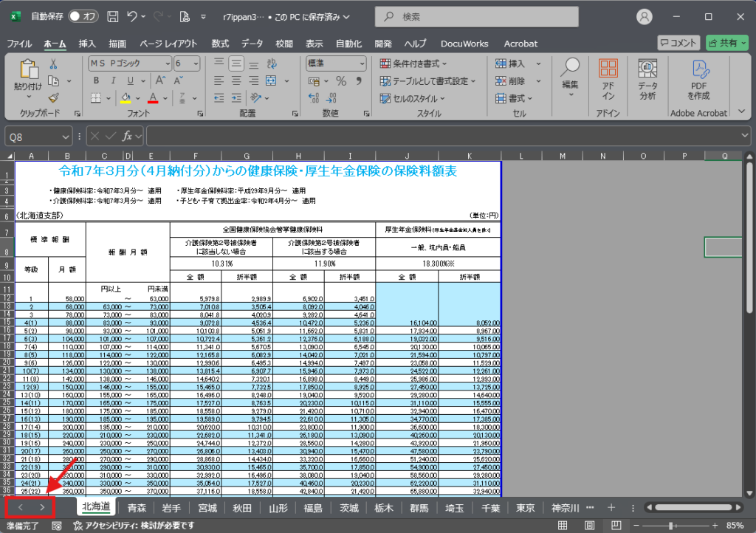Switch to Normal view in status bar

pos(562,526)
